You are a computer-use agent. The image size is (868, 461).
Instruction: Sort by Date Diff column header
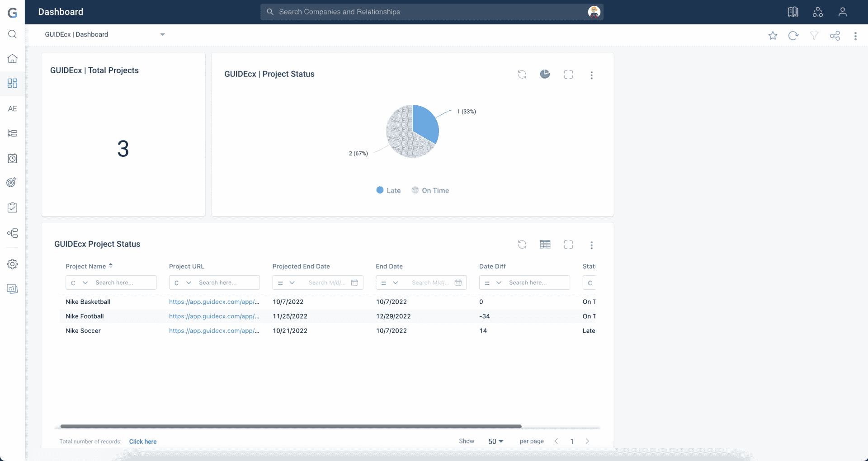492,266
